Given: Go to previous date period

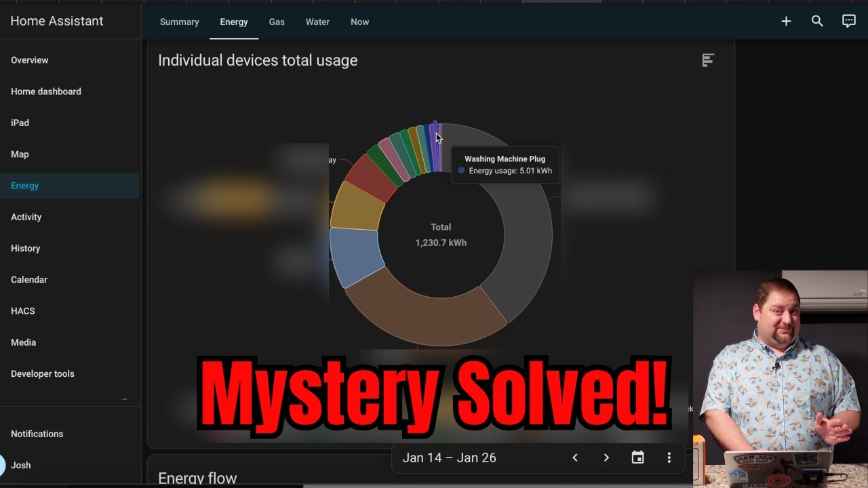Looking at the screenshot, I should 575,457.
